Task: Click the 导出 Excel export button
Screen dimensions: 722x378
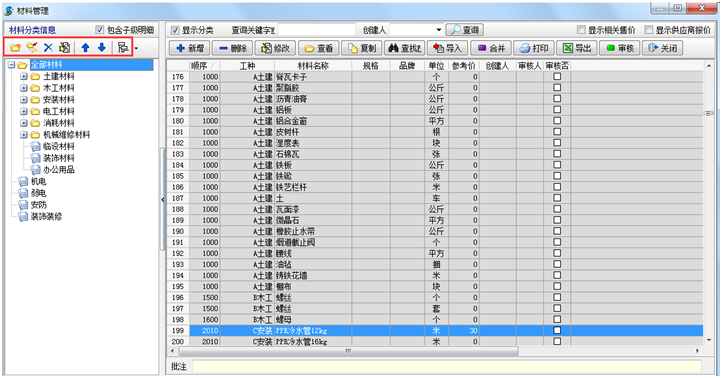Action: tap(576, 48)
